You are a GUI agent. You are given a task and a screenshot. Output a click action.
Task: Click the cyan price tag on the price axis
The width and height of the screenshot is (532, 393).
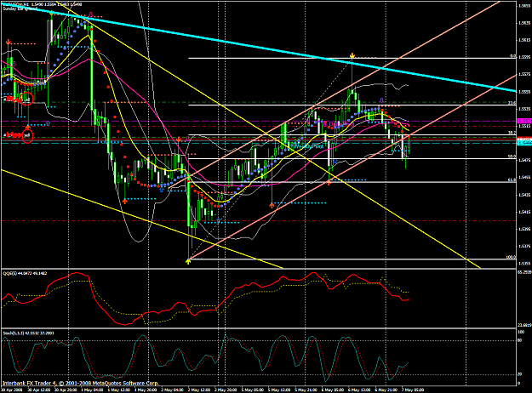(524, 144)
